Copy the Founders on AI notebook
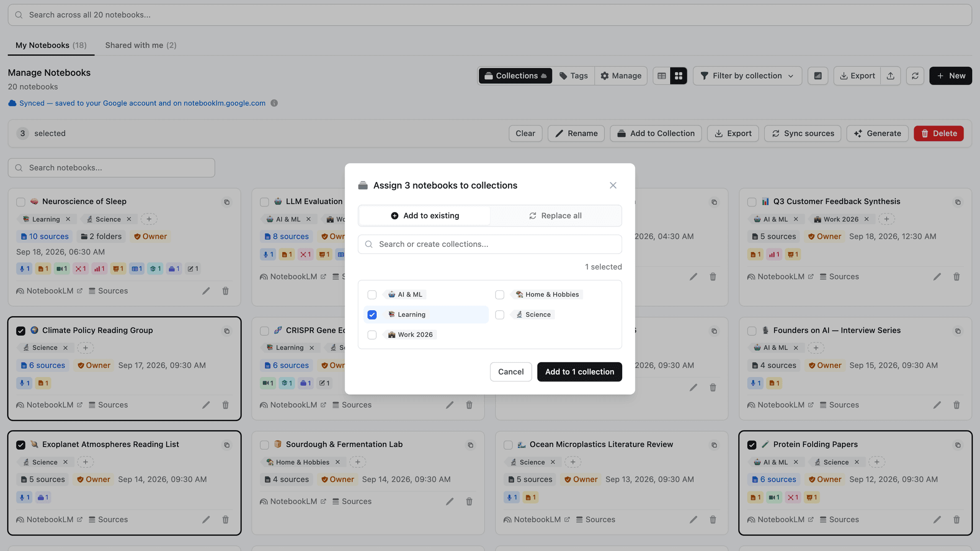The width and height of the screenshot is (980, 551). [958, 331]
